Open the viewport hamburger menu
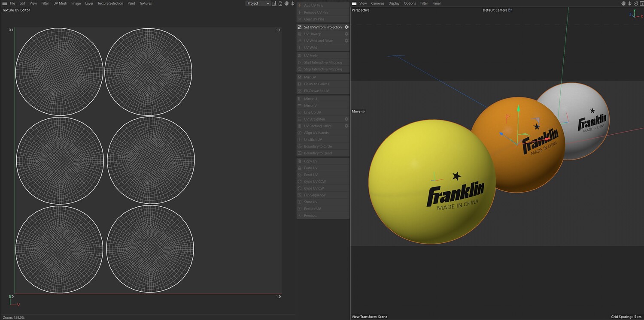 coord(354,3)
